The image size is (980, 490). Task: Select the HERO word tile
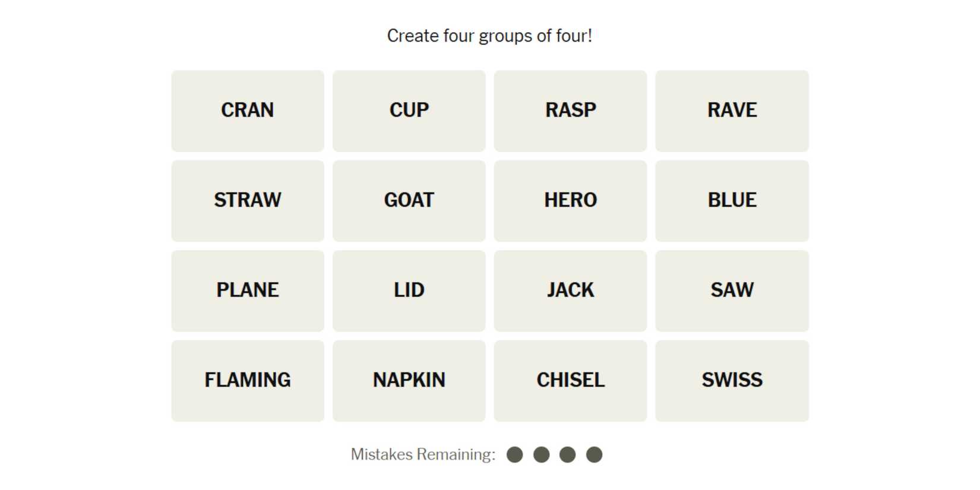coord(570,201)
